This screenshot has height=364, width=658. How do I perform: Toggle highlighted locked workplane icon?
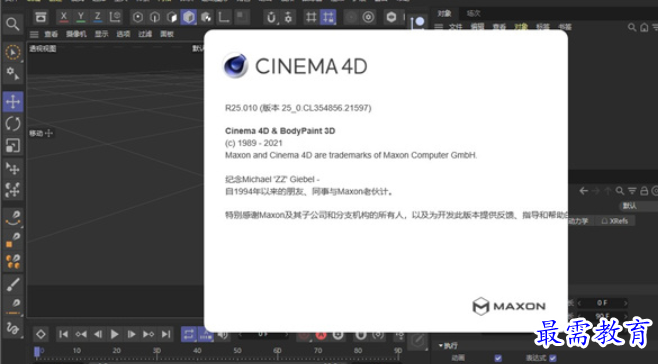(x=328, y=17)
